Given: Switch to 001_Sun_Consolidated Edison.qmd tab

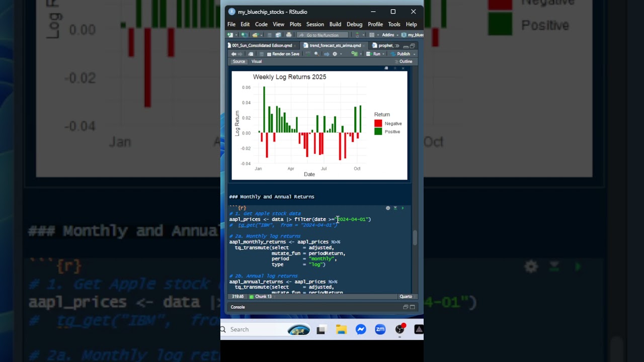Looking at the screenshot, I should pos(262,46).
